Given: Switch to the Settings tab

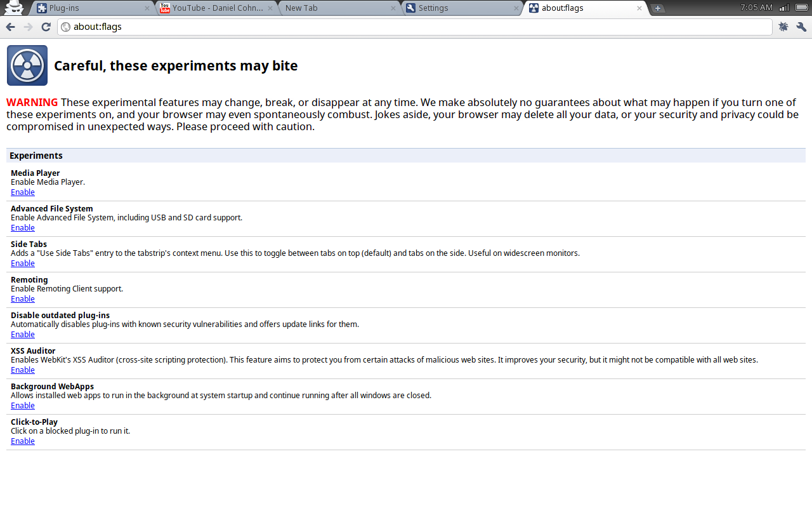Looking at the screenshot, I should tap(460, 8).
